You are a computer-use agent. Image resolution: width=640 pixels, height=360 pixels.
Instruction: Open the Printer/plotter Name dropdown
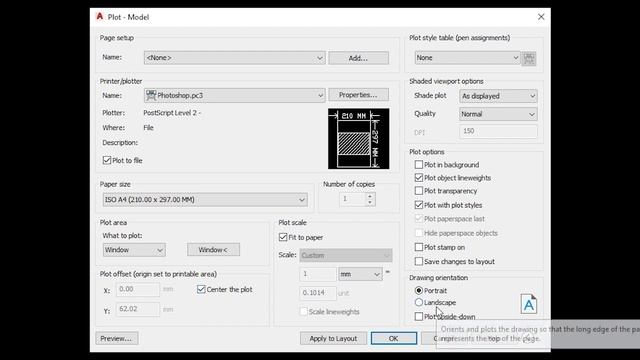[x=234, y=96]
